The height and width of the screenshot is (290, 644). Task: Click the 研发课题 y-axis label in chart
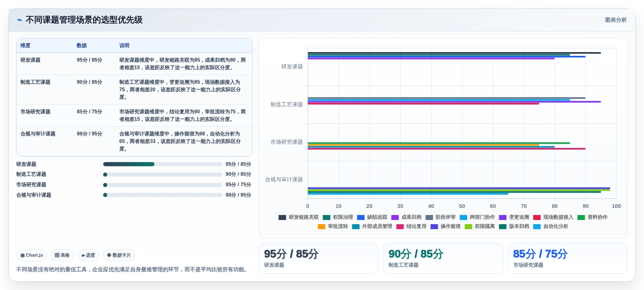[x=292, y=67]
